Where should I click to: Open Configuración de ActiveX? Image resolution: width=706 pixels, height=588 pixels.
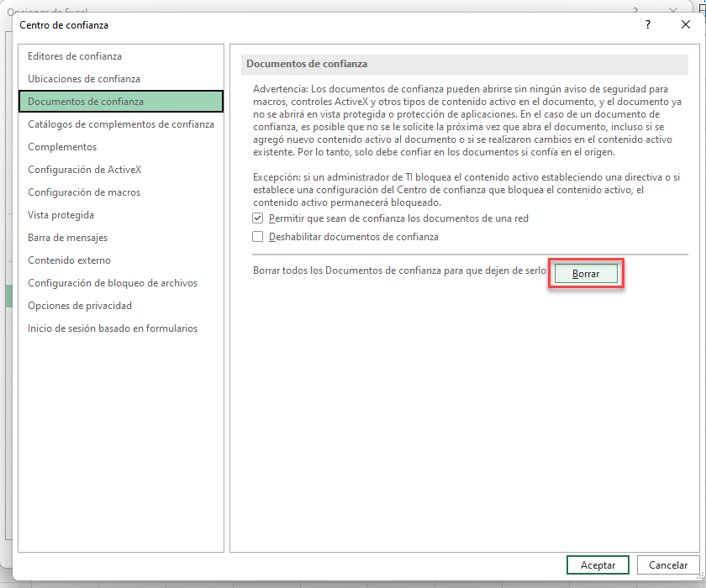[x=121, y=170]
